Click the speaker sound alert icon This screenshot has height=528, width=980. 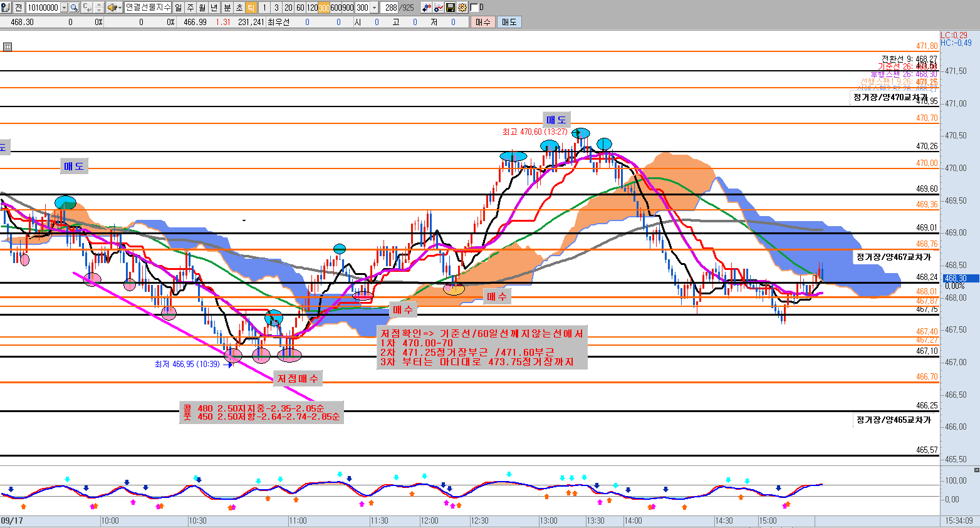coord(111,8)
